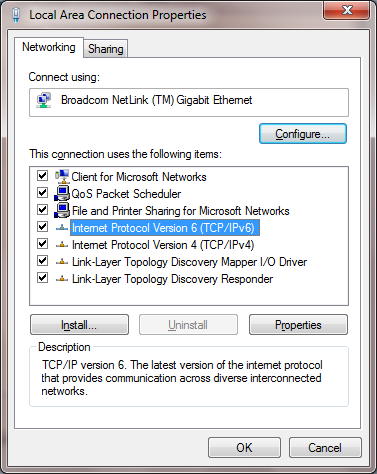Click the Properties button

298,325
